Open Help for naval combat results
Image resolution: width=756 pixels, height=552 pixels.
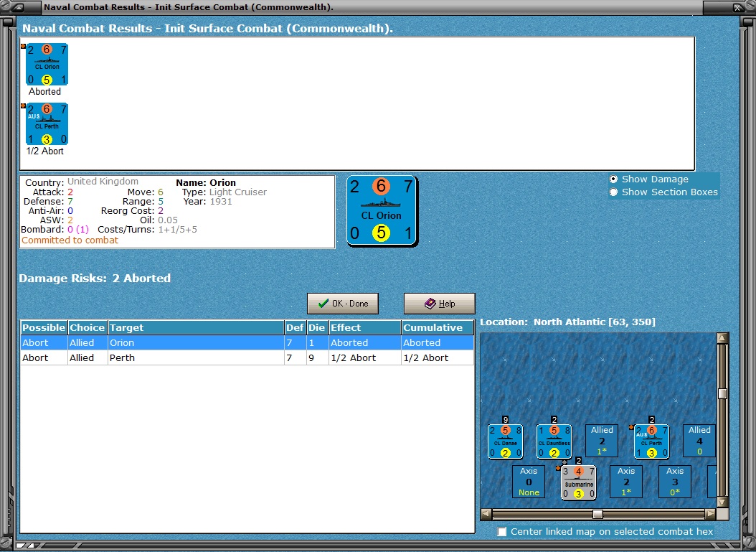click(x=439, y=304)
